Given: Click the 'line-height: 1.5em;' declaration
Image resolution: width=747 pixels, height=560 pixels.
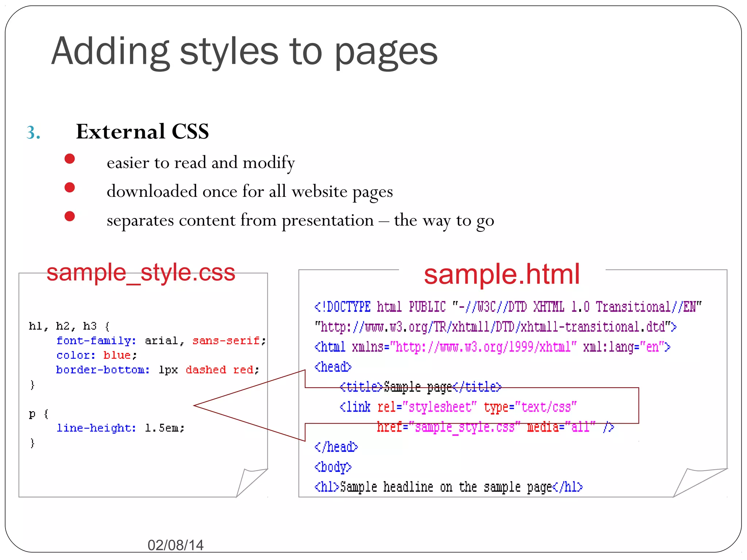Looking at the screenshot, I should (x=120, y=428).
